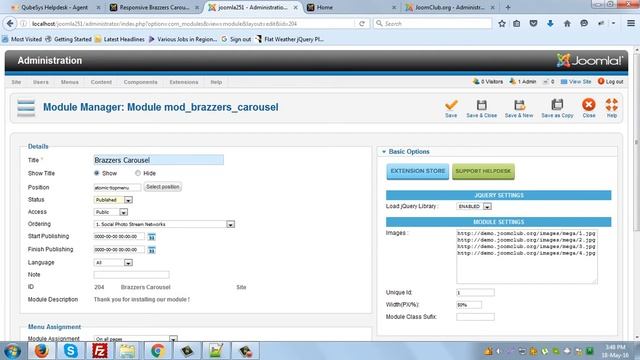Open Chrome from the taskbar
This screenshot has height=360, width=640.
coord(158,351)
